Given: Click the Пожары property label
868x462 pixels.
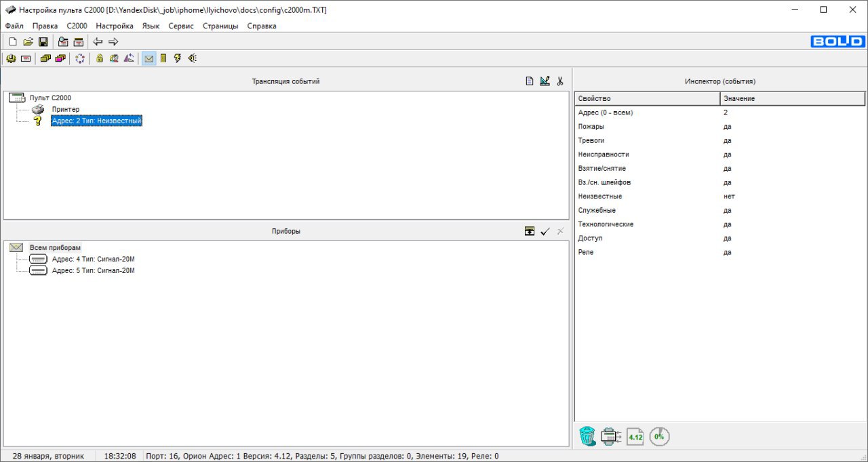Looking at the screenshot, I should (591, 127).
